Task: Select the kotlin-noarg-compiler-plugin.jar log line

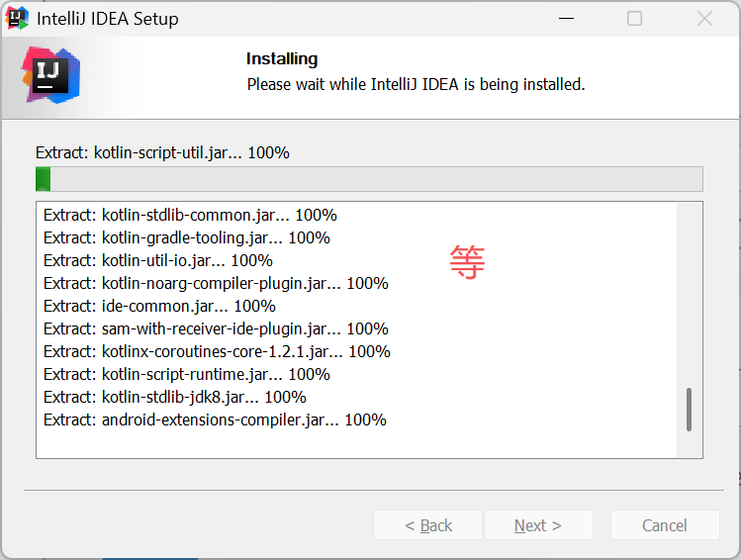Action: point(216,283)
